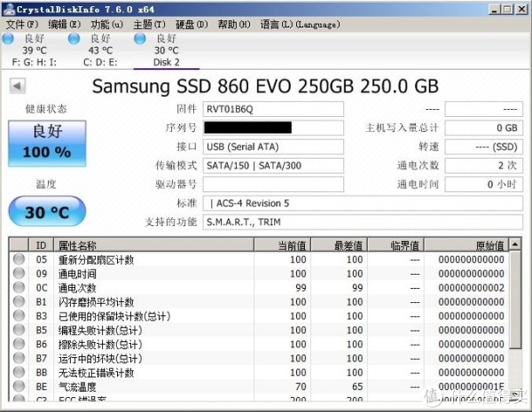
Task: Switch to the C: D: E: drive label
Action: [100, 62]
